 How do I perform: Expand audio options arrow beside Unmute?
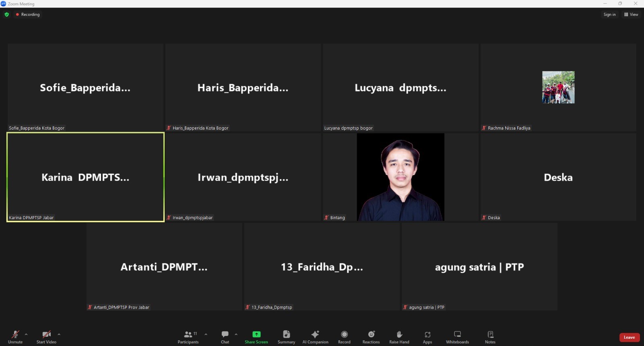tap(26, 334)
